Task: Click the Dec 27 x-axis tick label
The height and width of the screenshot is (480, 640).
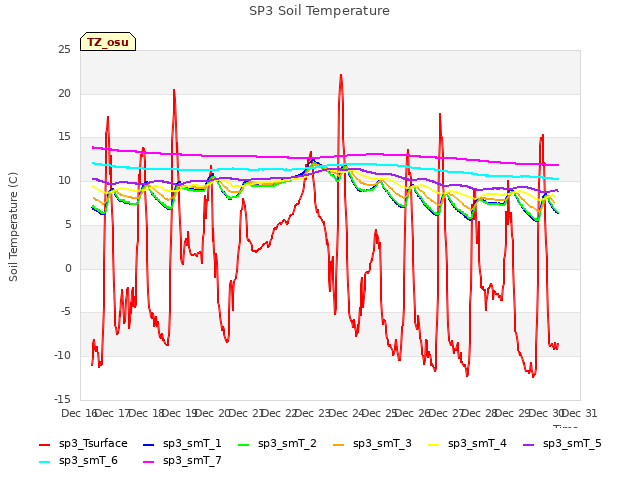Action: pos(446,413)
